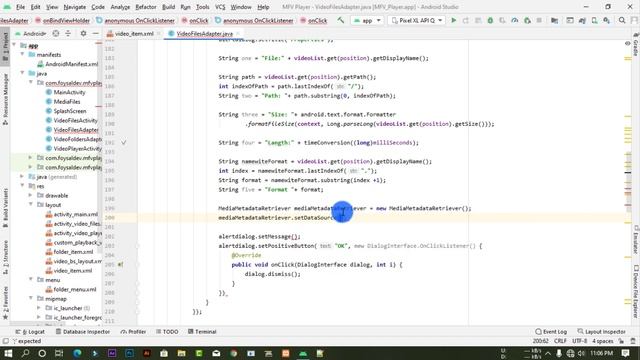Open the Windows Start menu
640x360 pixels.
click(8, 353)
